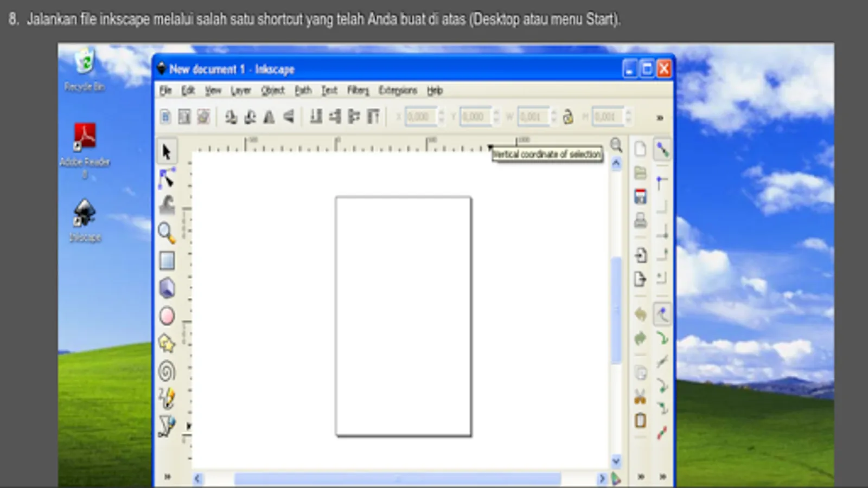Lower selection to bottom

click(316, 117)
